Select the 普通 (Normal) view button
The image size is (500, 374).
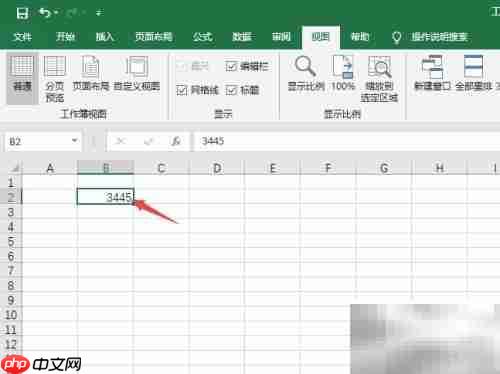click(x=22, y=78)
